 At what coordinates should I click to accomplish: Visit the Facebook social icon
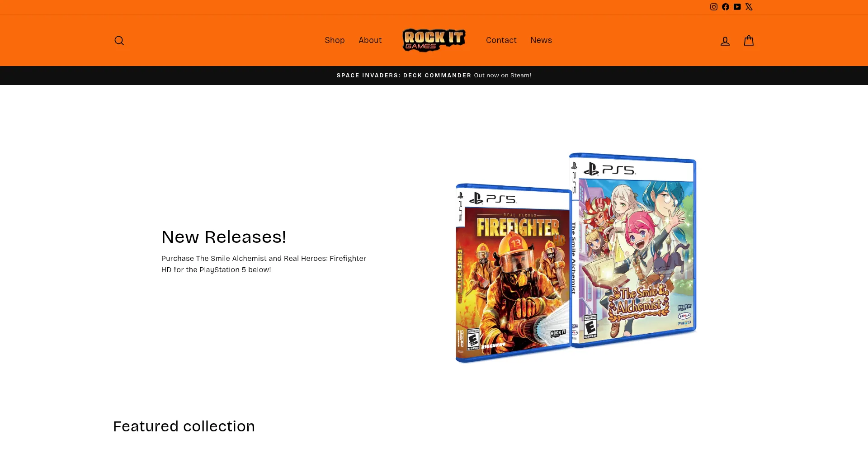726,7
